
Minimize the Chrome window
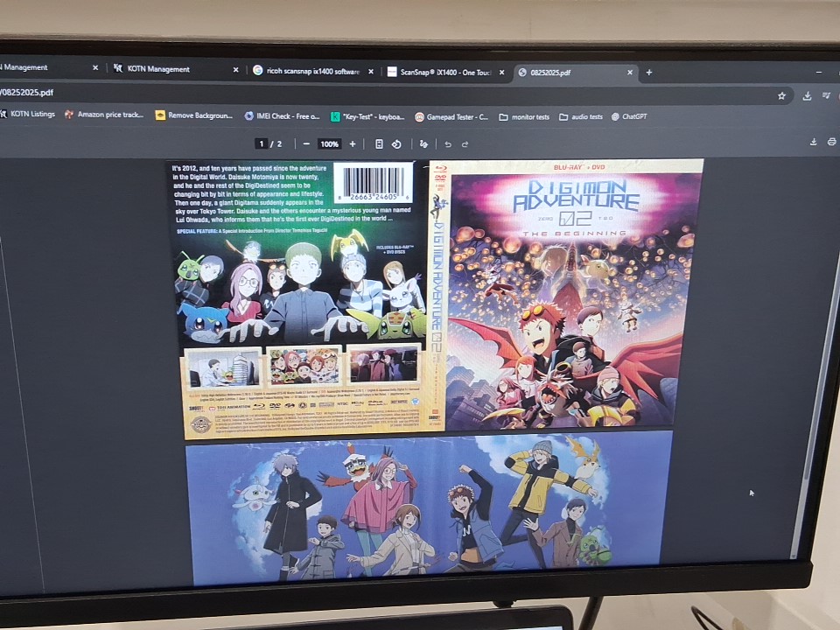(819, 73)
